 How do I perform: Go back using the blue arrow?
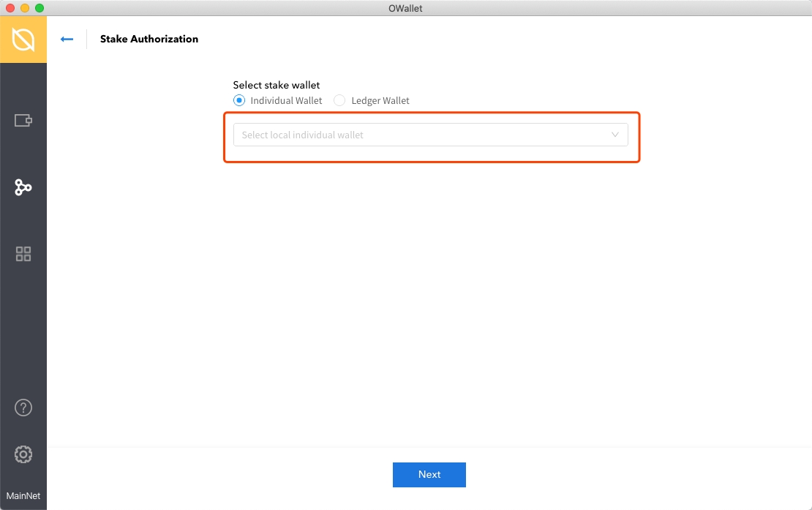pos(67,40)
